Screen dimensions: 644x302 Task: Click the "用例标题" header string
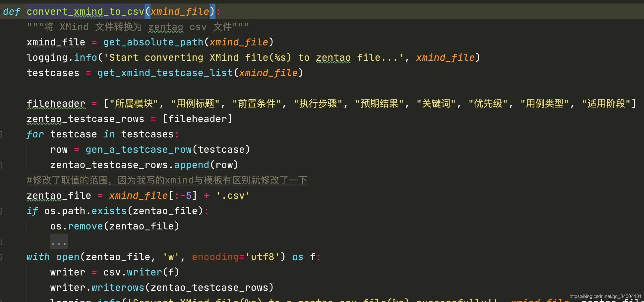pyautogui.click(x=195, y=104)
